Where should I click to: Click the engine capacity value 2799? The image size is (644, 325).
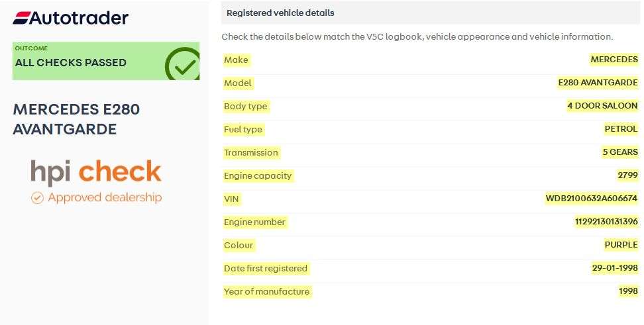627,175
